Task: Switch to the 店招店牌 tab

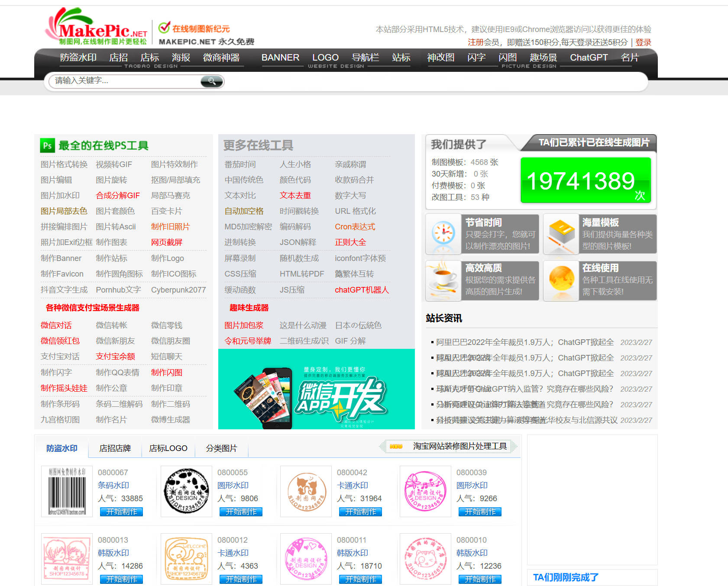Action: (115, 448)
